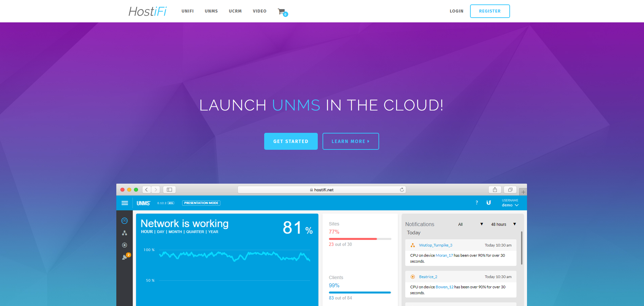Switch chart to QUARTER view

(x=195, y=232)
